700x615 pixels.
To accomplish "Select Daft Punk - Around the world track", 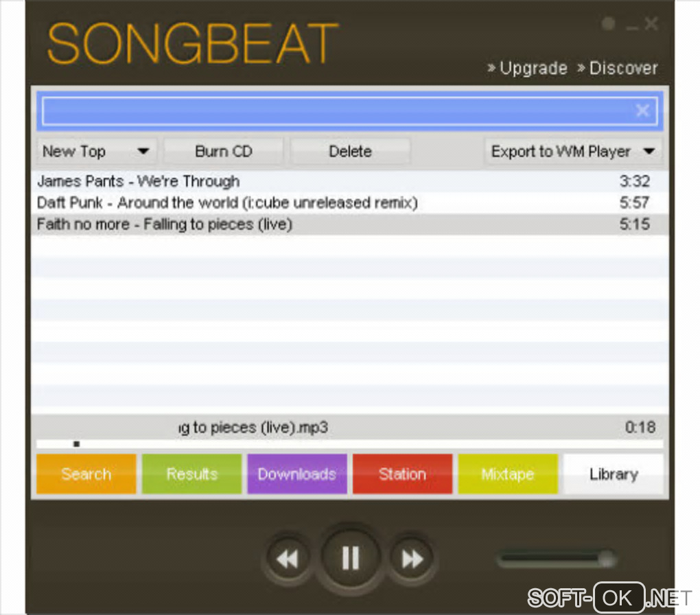I will pyautogui.click(x=350, y=202).
